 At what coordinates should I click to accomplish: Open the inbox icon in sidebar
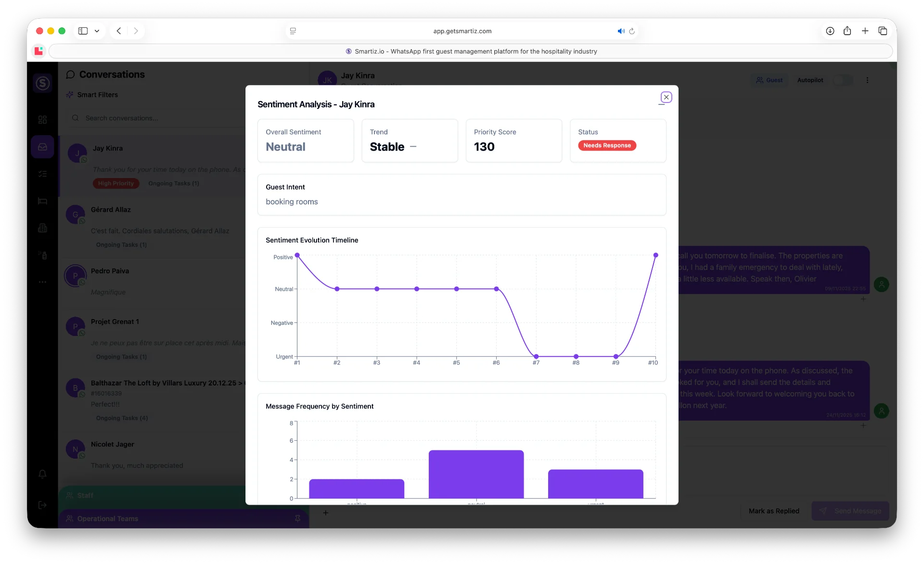[x=43, y=147]
